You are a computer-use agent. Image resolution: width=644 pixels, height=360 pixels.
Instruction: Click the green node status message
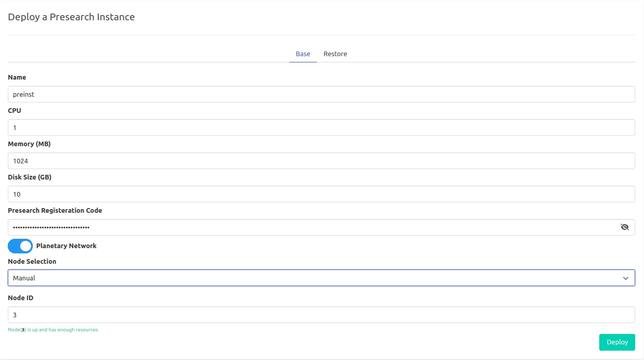tap(54, 330)
